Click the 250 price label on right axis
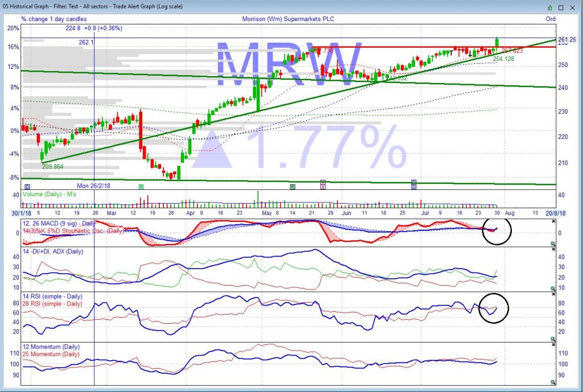583x392 pixels. pyautogui.click(x=563, y=65)
